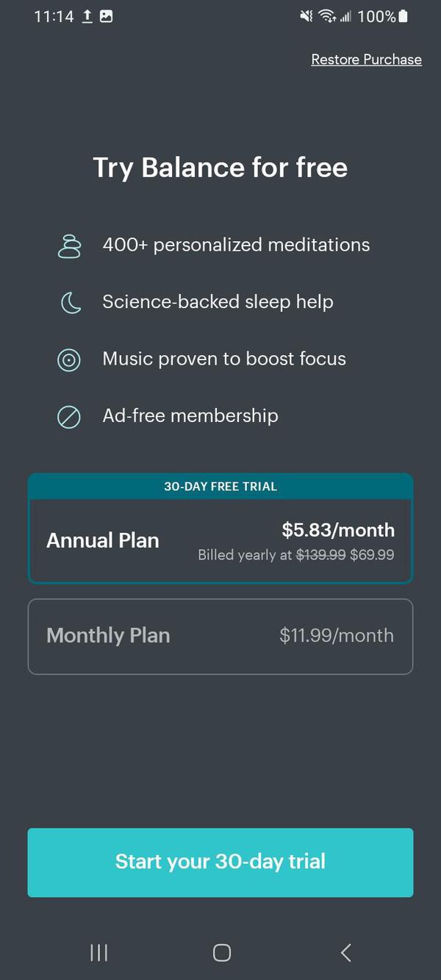441x980 pixels.
Task: Select the Monthly Plan option
Action: tap(108, 636)
